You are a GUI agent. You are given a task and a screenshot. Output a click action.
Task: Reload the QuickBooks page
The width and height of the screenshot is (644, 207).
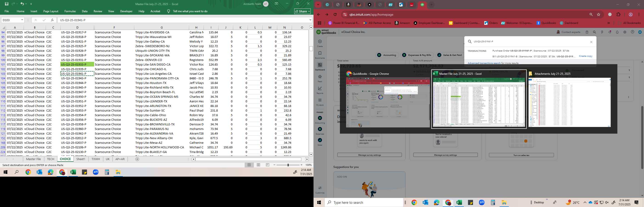tap(335, 14)
